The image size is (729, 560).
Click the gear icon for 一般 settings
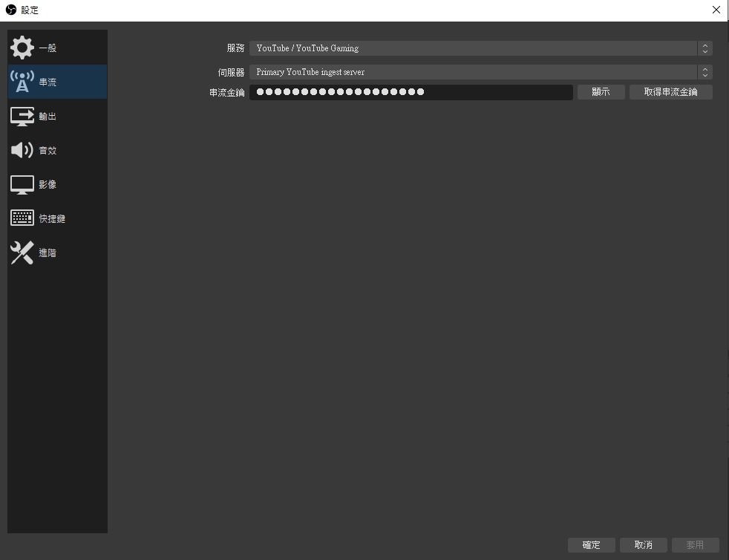22,48
